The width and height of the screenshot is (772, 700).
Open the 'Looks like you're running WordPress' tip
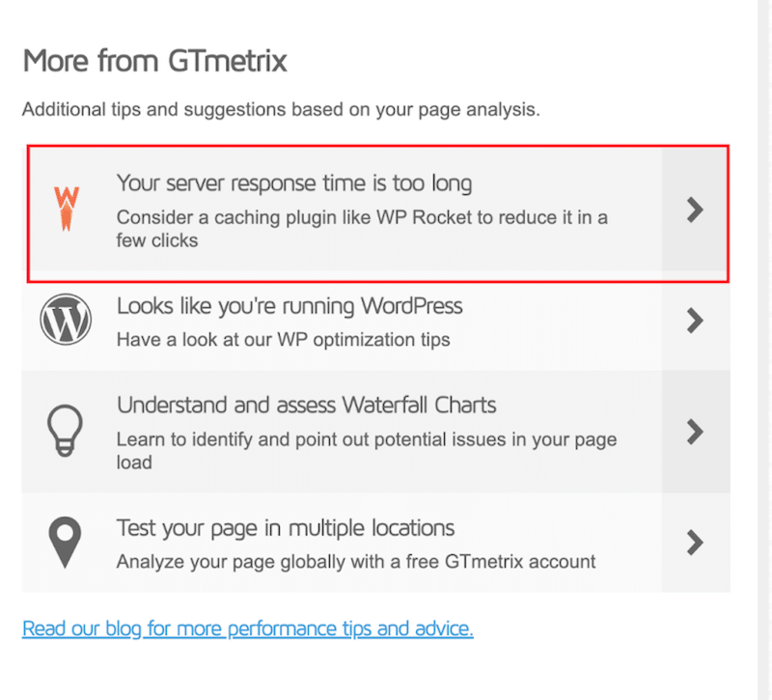[x=289, y=305]
